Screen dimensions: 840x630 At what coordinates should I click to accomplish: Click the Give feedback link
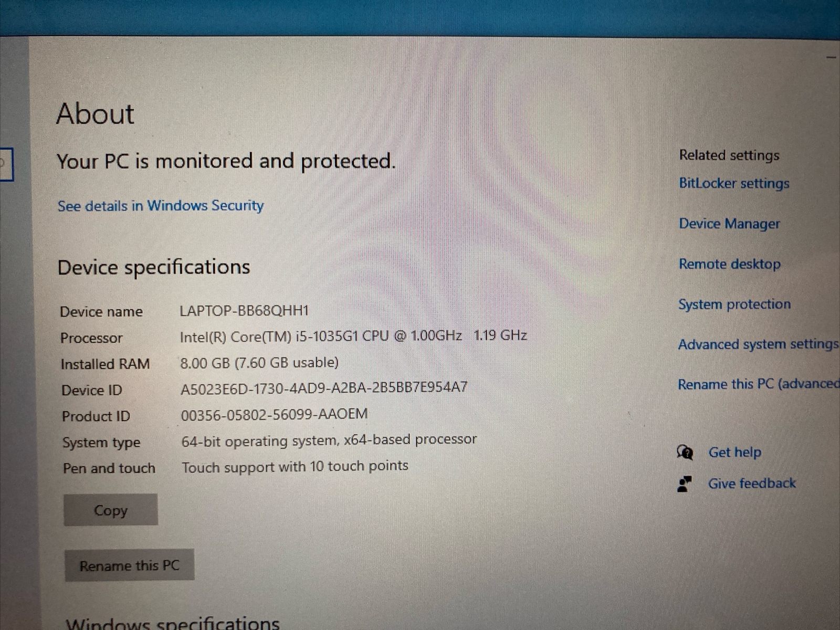(x=752, y=484)
